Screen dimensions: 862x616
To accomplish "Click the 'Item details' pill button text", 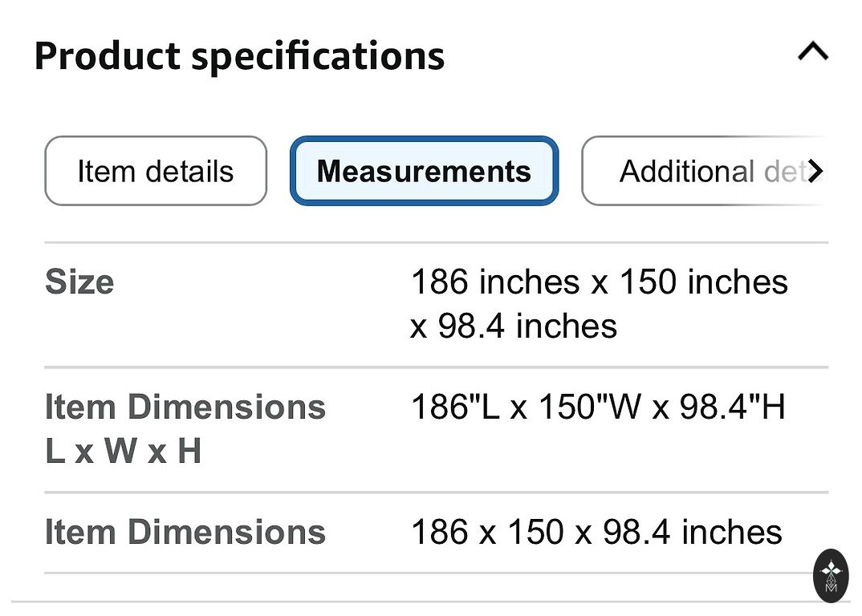I will [156, 171].
